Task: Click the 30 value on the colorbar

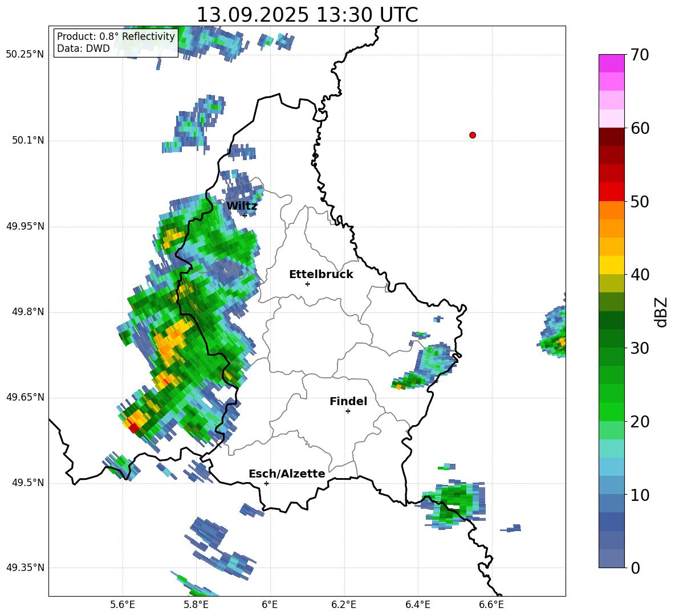Action: 640,348
